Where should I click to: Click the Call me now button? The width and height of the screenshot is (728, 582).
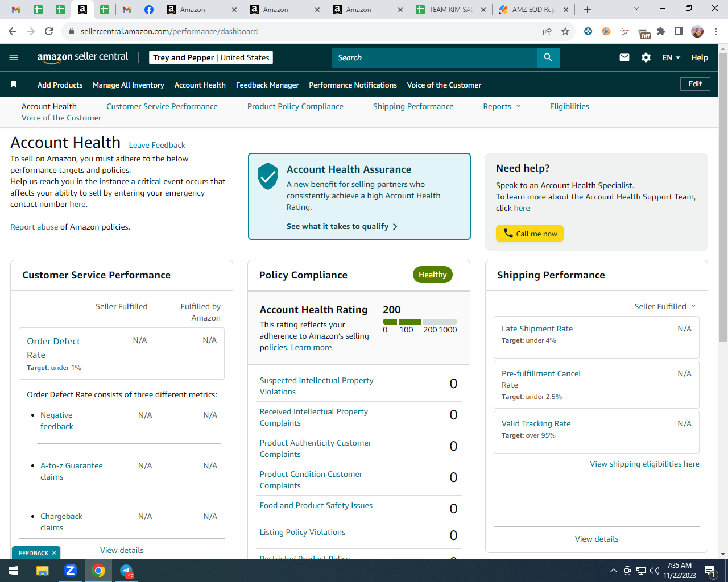click(x=530, y=234)
